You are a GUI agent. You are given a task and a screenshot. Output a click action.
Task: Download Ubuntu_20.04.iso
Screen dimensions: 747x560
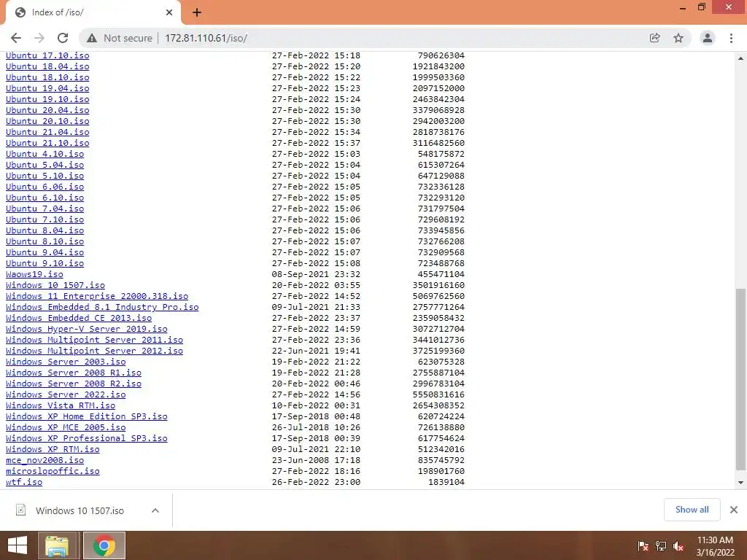(47, 111)
